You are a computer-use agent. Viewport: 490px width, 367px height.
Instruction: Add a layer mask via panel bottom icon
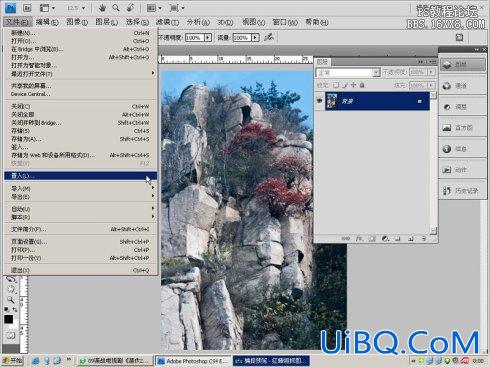coord(372,239)
